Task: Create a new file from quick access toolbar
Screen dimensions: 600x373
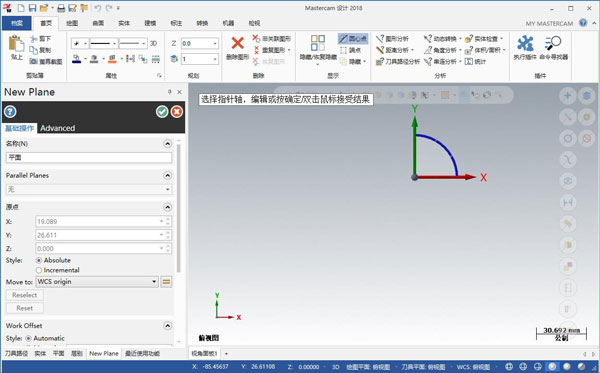Action: pyautogui.click(x=21, y=8)
